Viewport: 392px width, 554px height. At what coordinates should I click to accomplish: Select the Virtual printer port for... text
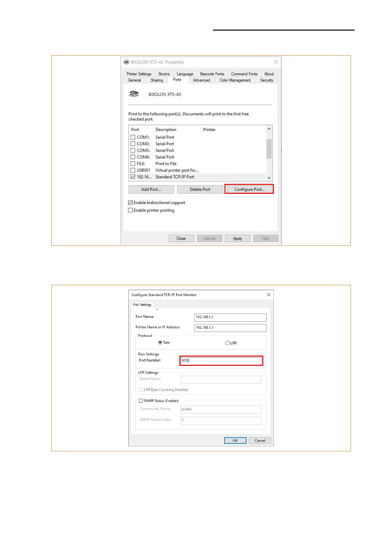[x=177, y=170]
